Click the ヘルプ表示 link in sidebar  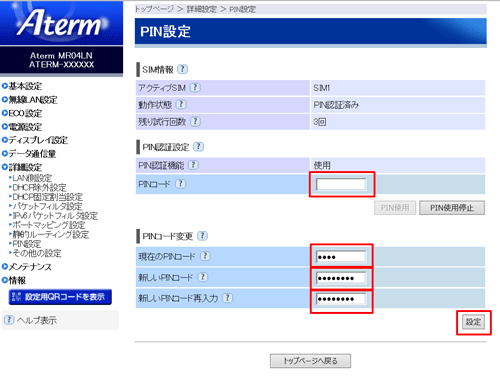click(37, 320)
